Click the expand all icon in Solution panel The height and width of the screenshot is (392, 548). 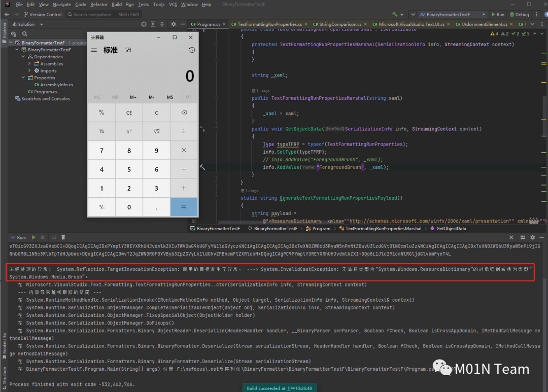[x=153, y=24]
